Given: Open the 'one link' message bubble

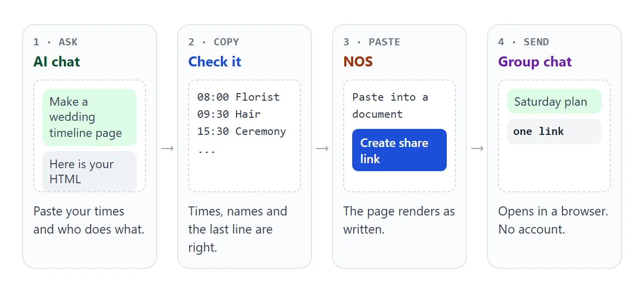Looking at the screenshot, I should [554, 131].
